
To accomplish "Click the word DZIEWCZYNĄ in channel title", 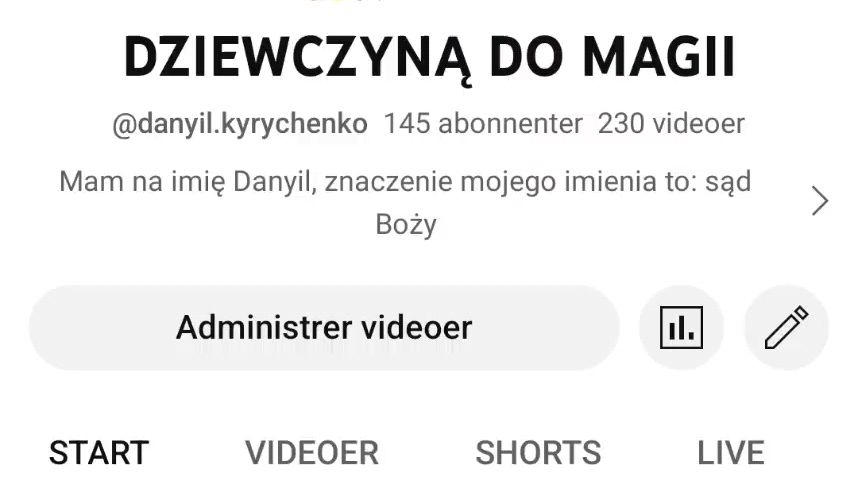I will tap(298, 58).
